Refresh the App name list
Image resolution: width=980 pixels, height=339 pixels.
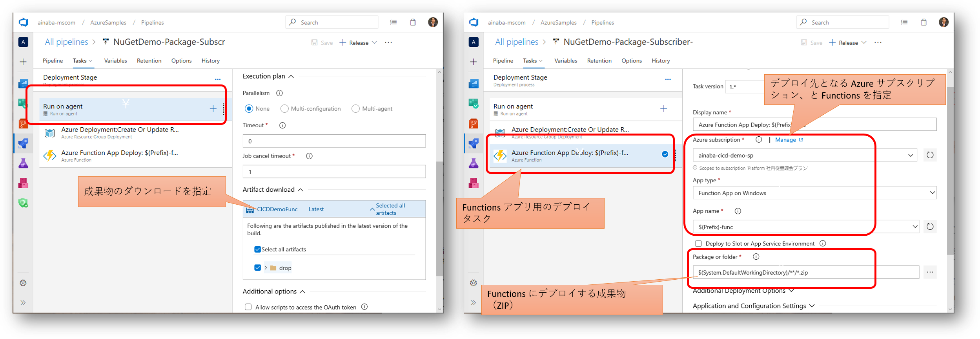[930, 227]
